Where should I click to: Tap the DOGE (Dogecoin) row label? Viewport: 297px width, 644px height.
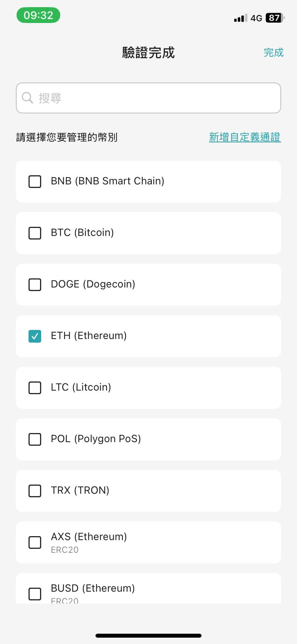(x=93, y=284)
